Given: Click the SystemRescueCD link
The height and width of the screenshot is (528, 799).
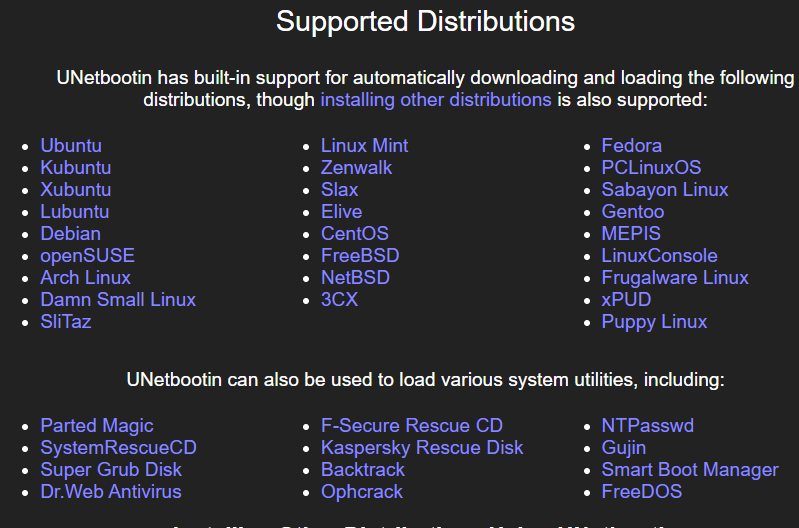Looking at the screenshot, I should (118, 448).
